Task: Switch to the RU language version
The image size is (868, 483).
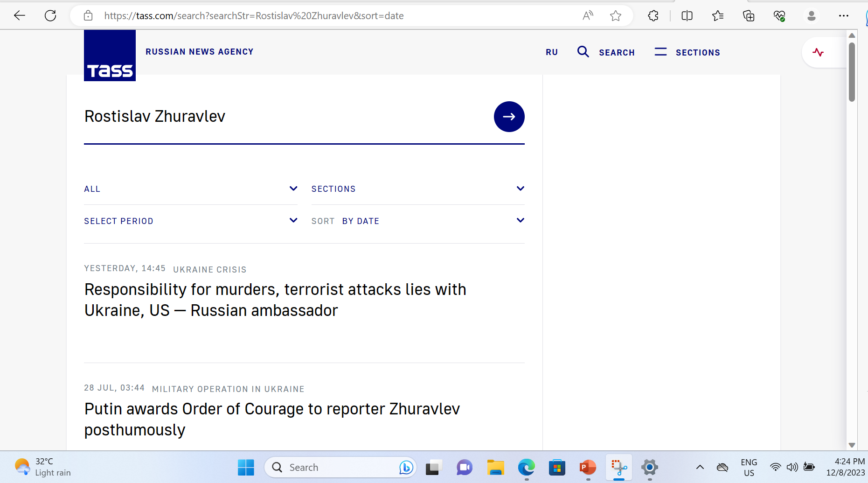Action: pyautogui.click(x=552, y=52)
